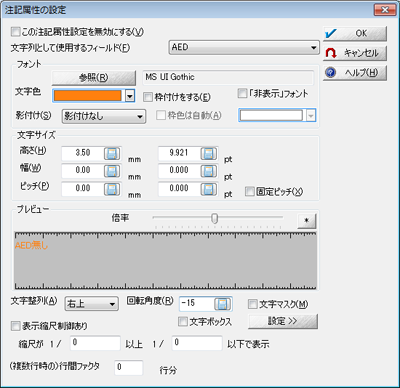Enable 文字マスク checkbox
The image size is (400, 388).
click(x=253, y=304)
